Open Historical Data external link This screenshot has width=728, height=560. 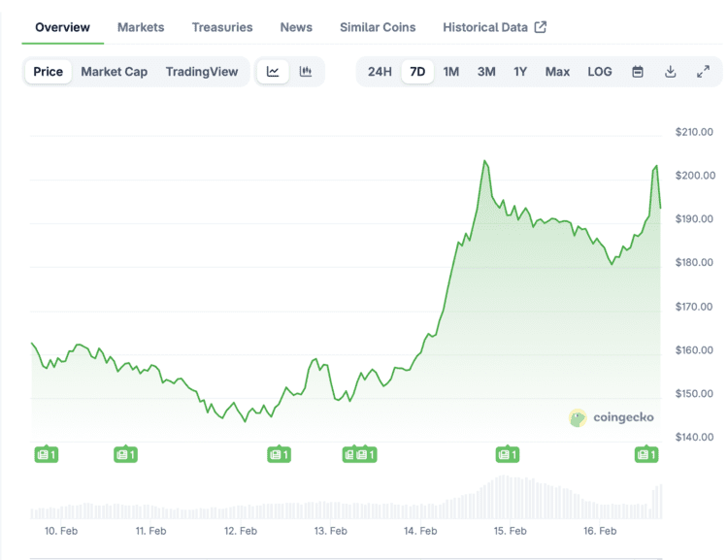[494, 27]
